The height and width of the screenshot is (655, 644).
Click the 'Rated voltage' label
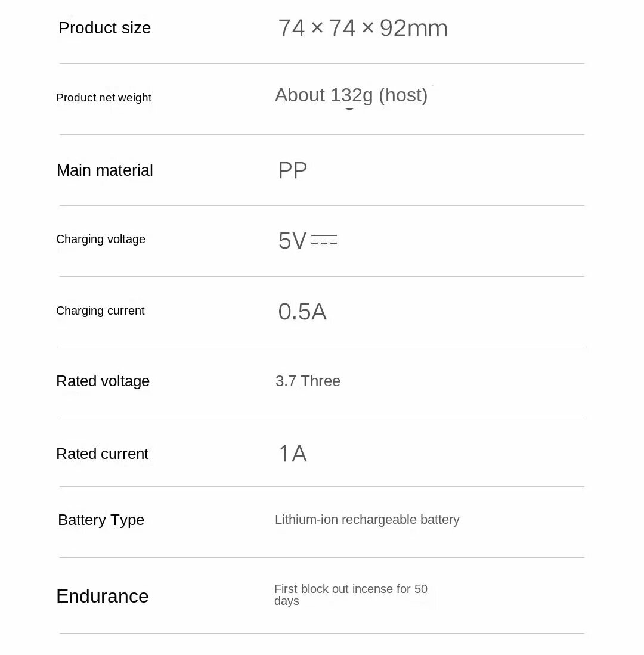tap(103, 381)
